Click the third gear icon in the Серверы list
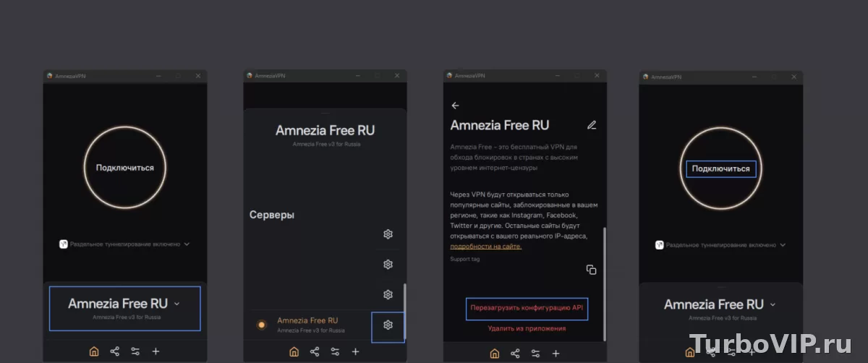The width and height of the screenshot is (868, 363). (x=388, y=294)
